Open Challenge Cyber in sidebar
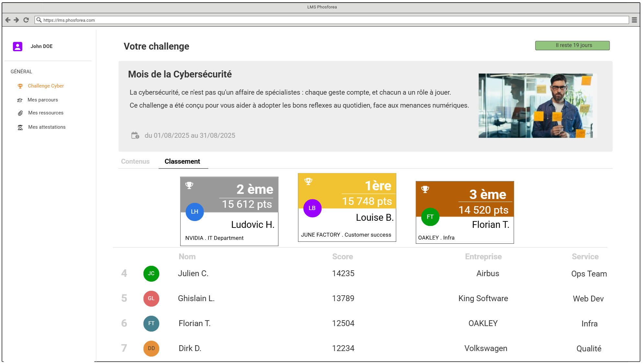Viewport: 644px width, 364px height. click(46, 86)
